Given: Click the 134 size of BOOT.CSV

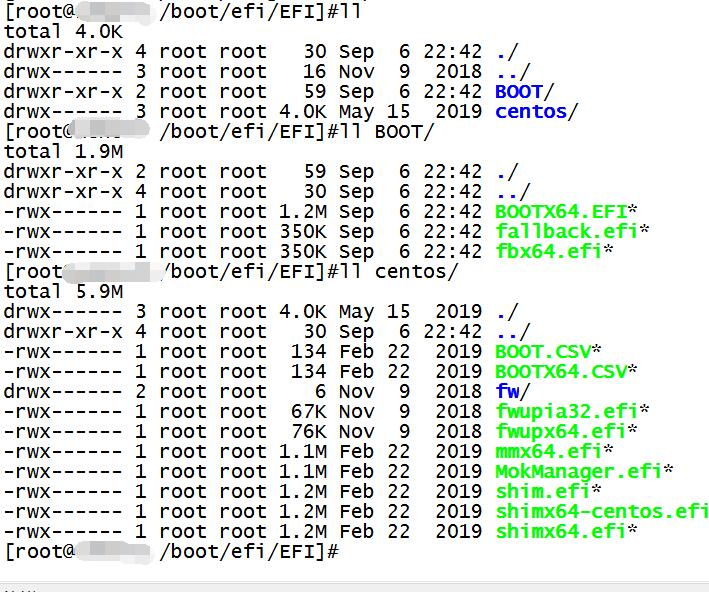Looking at the screenshot, I should pos(308,351).
